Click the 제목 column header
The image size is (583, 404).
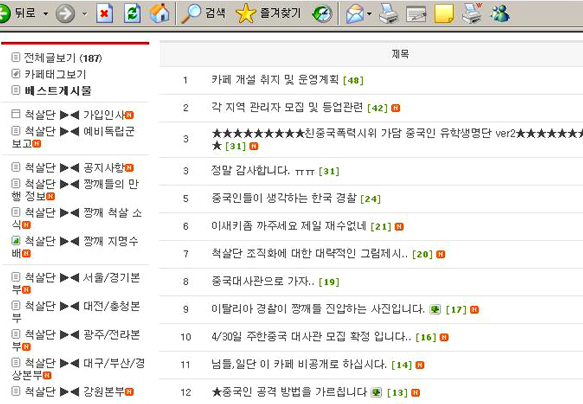pyautogui.click(x=400, y=54)
